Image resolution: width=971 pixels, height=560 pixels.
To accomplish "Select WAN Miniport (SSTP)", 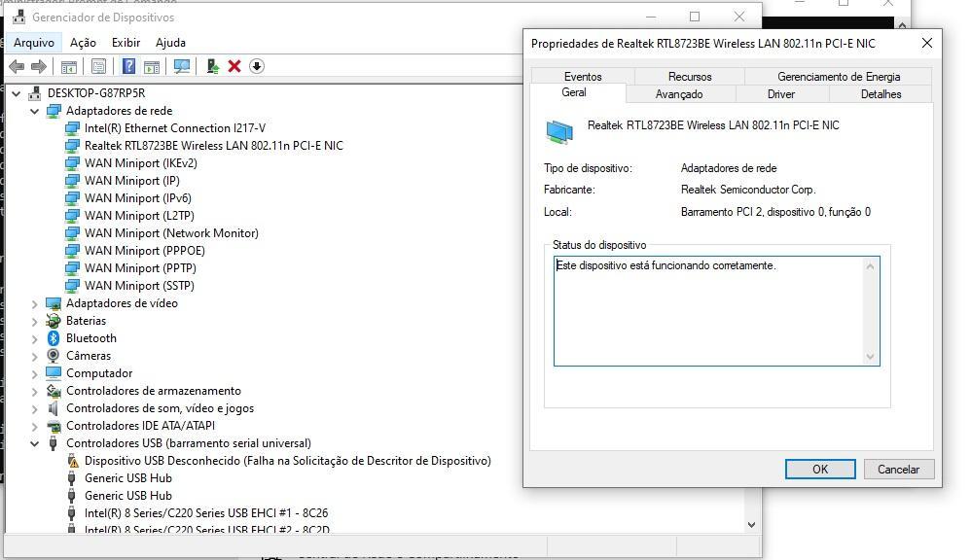I will click(x=139, y=286).
